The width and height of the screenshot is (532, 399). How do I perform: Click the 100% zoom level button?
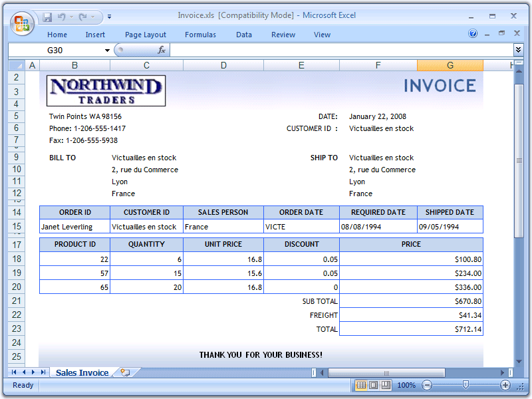click(x=406, y=385)
